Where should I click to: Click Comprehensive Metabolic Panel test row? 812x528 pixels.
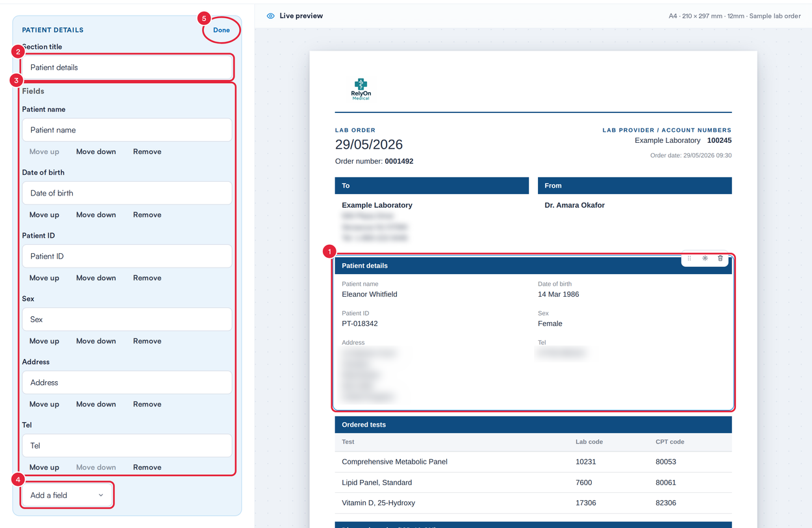[533, 462]
